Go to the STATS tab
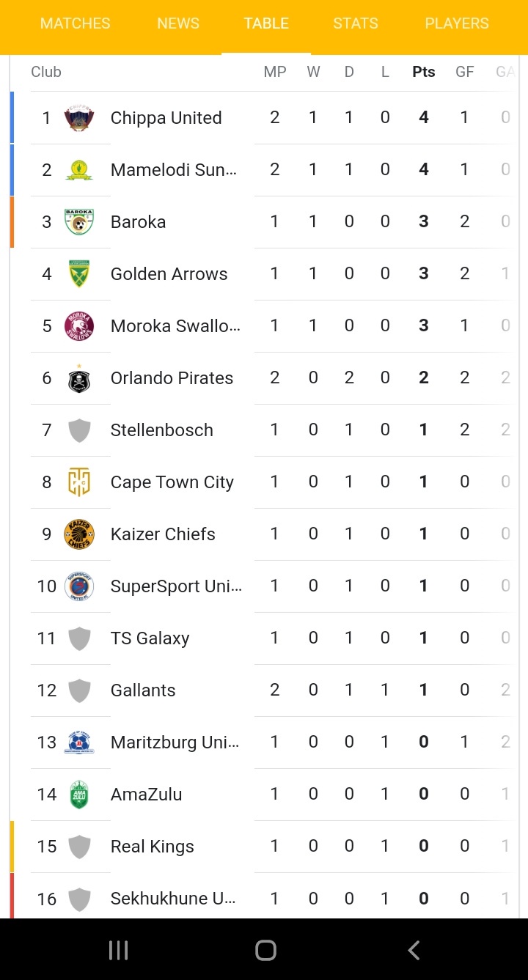This screenshot has width=528, height=980. click(356, 23)
